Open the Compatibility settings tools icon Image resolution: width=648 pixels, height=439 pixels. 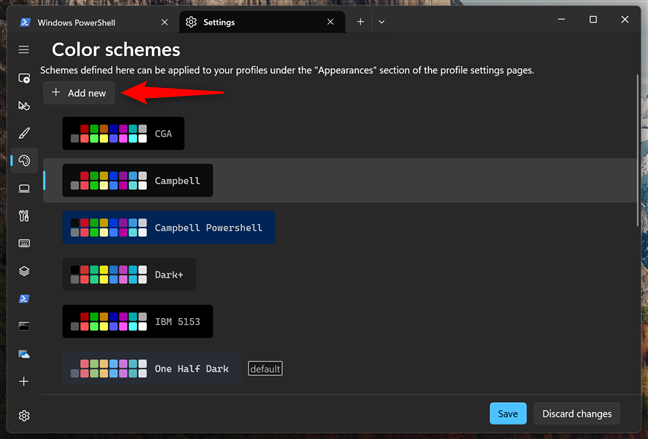[x=24, y=216]
